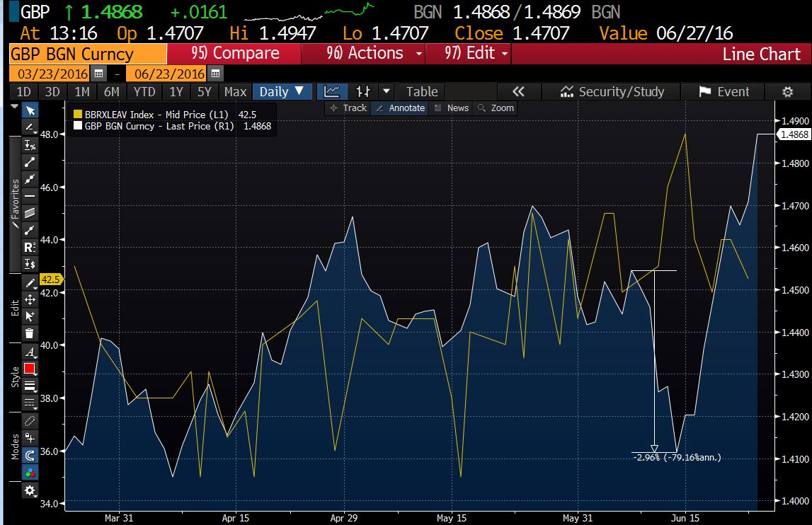Open the start date calendar picker
Image resolution: width=812 pixels, height=525 pixels.
point(98,74)
